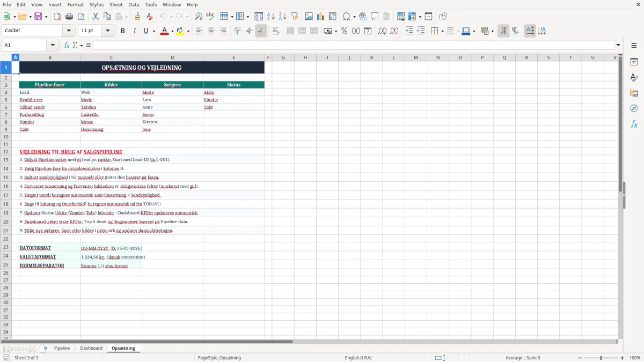The image size is (644, 362).
Task: Toggle Bold formatting
Action: tap(122, 31)
